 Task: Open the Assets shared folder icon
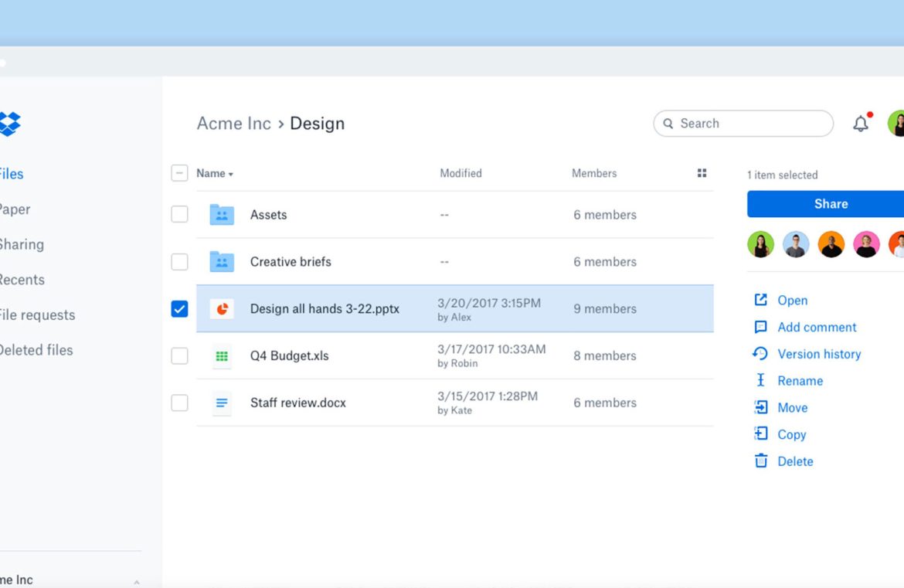(x=222, y=215)
